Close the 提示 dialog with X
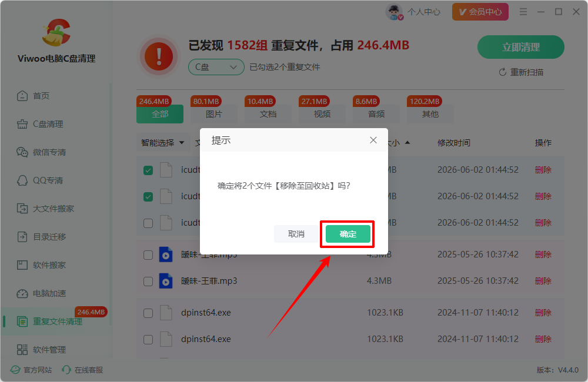The image size is (588, 382). 373,140
